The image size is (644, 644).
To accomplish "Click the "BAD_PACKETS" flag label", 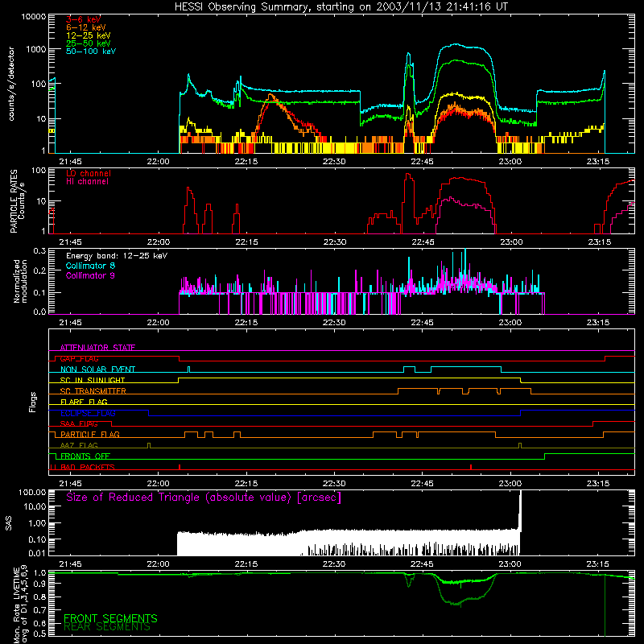I will tap(88, 467).
